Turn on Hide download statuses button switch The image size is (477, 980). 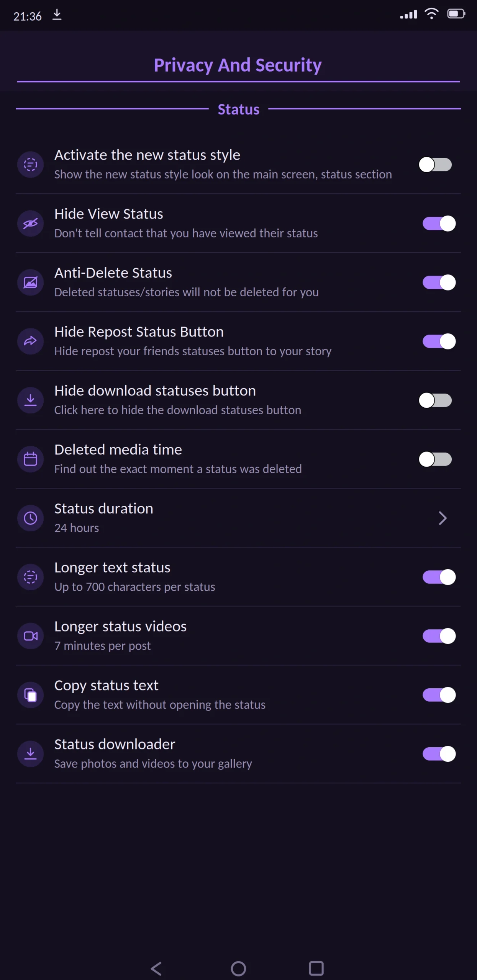point(436,400)
